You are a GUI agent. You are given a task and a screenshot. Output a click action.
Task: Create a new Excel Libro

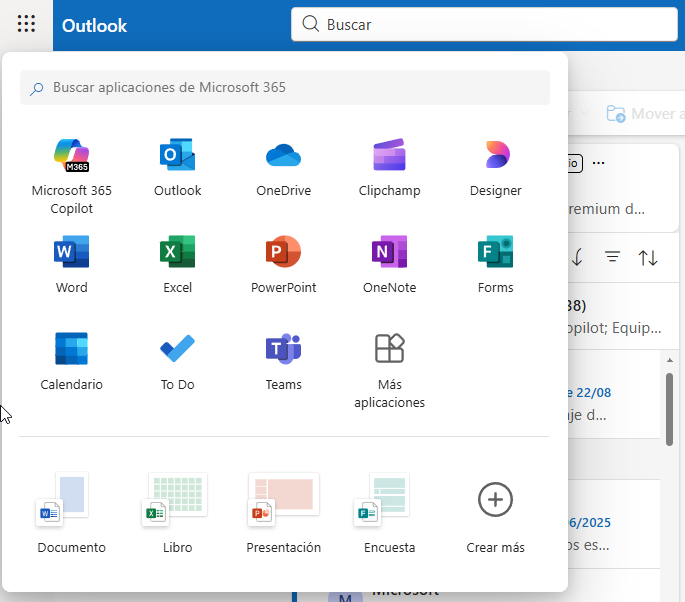click(177, 513)
